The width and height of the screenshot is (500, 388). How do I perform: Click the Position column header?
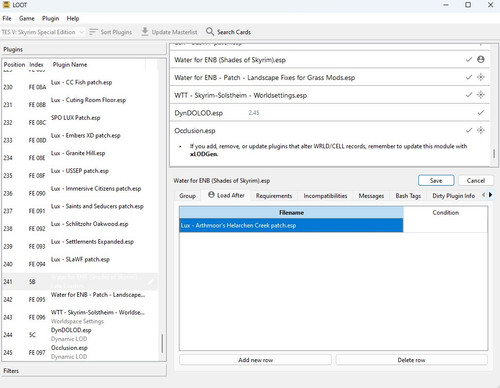(x=14, y=65)
